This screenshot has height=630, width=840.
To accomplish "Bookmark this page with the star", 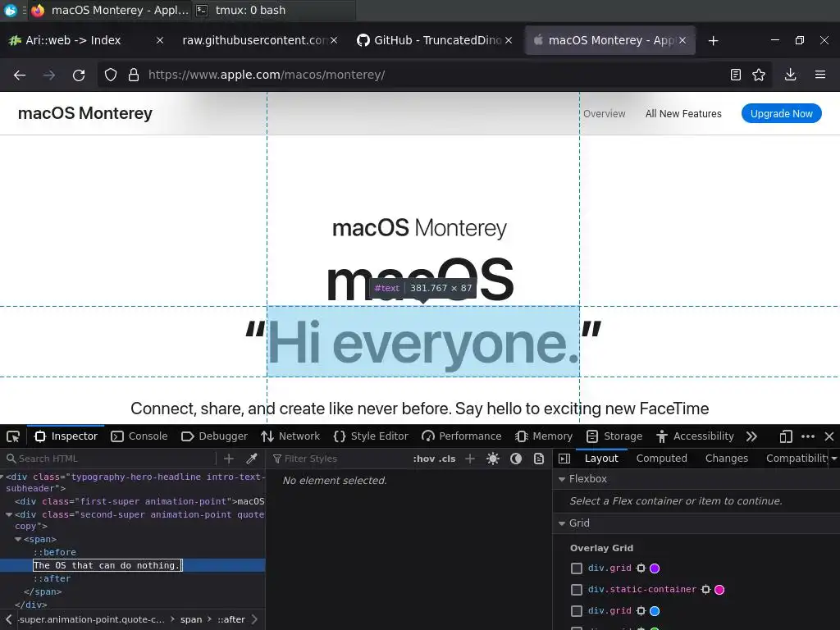I will tap(759, 75).
